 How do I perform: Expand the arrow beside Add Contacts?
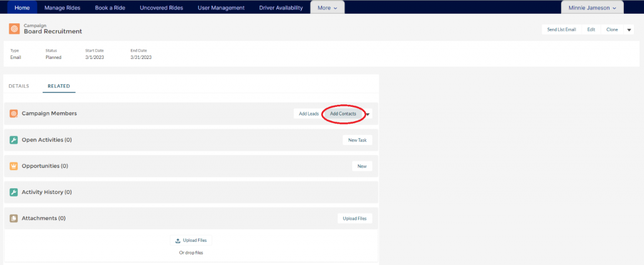click(x=368, y=114)
